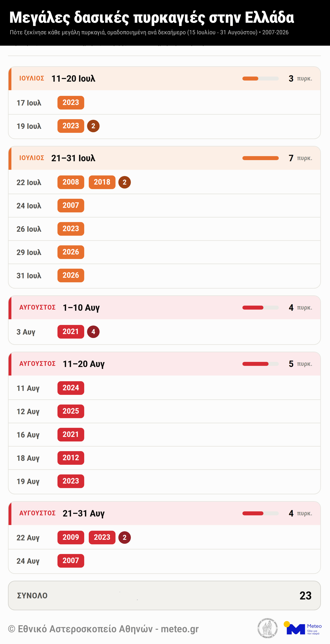Click the 21–31 Ιουλ full progress bar

(260, 158)
